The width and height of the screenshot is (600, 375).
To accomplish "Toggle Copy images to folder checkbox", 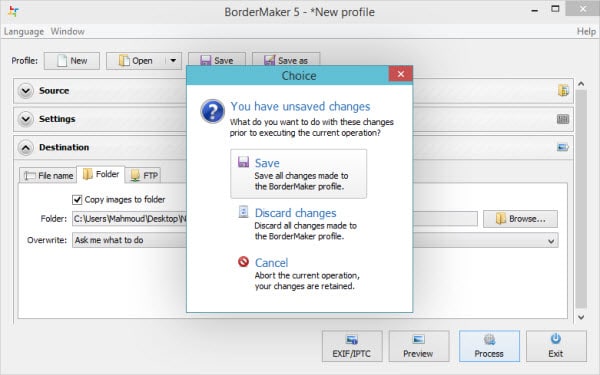I will (x=77, y=200).
